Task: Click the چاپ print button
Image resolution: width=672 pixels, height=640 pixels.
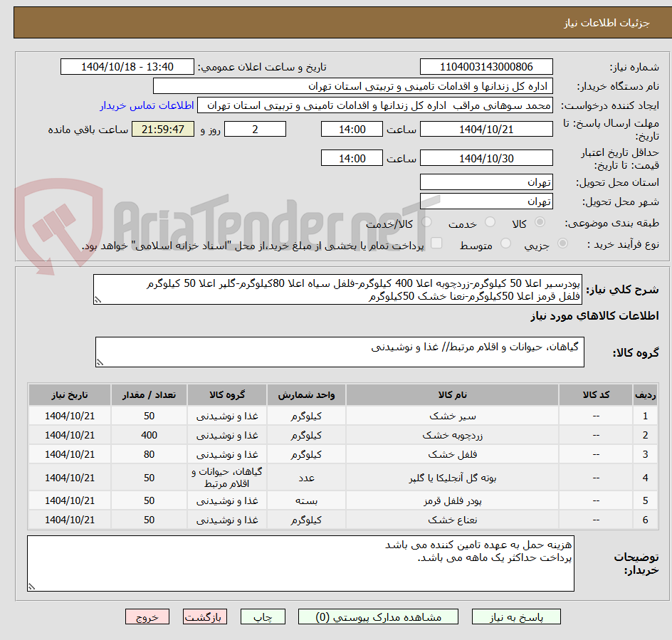Action: [x=263, y=617]
